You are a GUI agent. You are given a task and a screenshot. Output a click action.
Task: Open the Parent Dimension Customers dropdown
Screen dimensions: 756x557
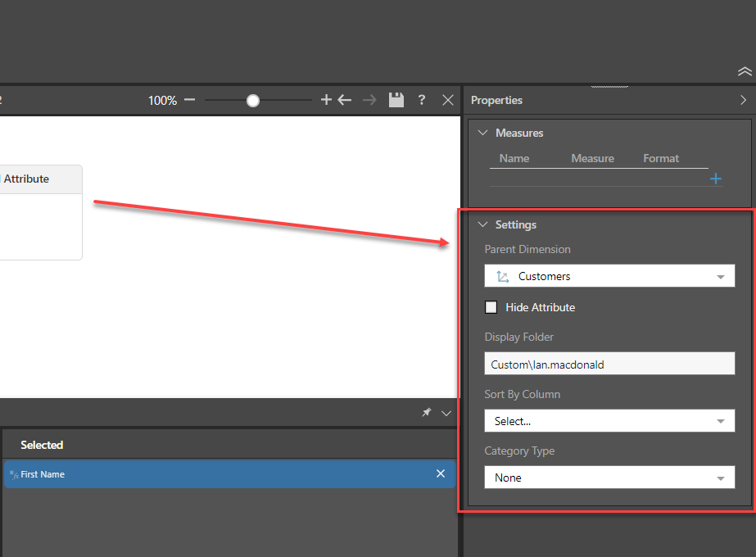609,276
